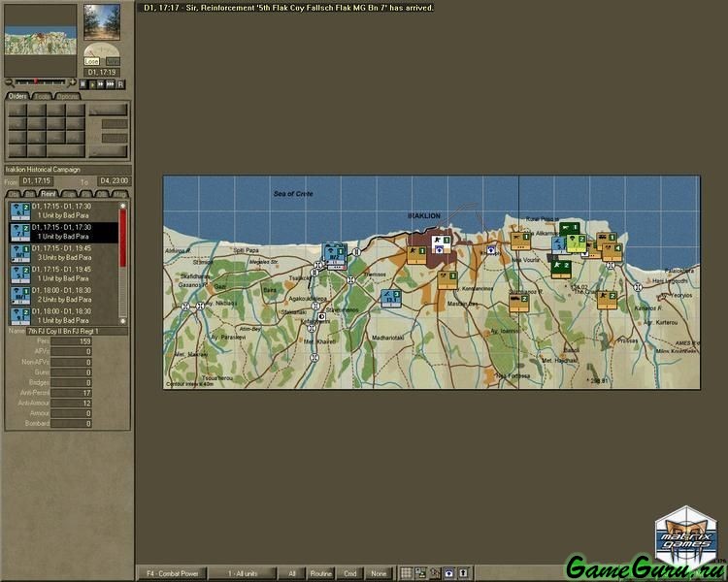Select reinforcement '3 Units by Bad Para'
Screen dimensions: 728x582
click(64, 253)
